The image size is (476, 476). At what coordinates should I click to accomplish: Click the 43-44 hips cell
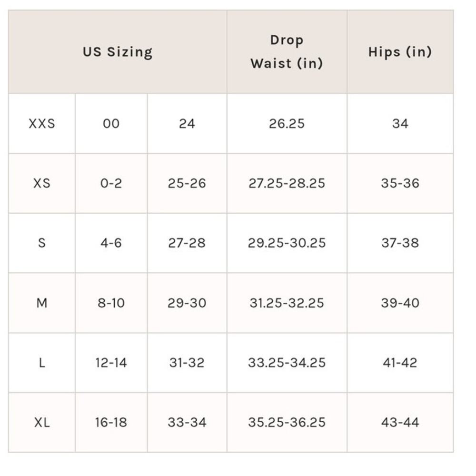[400, 423]
